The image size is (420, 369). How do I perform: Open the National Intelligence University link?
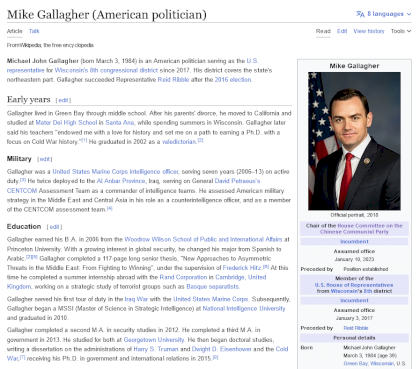[x=244, y=309]
